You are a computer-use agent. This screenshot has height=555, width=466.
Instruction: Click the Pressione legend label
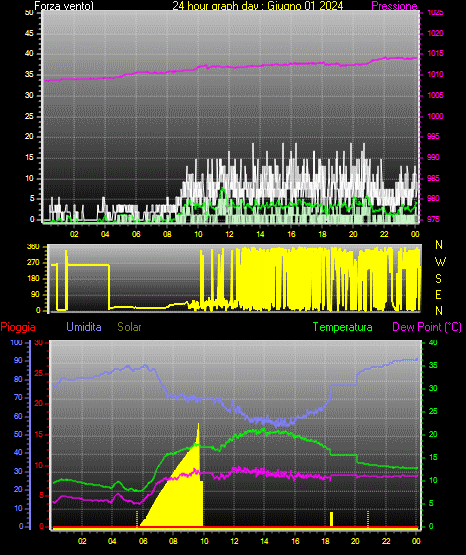394,6
